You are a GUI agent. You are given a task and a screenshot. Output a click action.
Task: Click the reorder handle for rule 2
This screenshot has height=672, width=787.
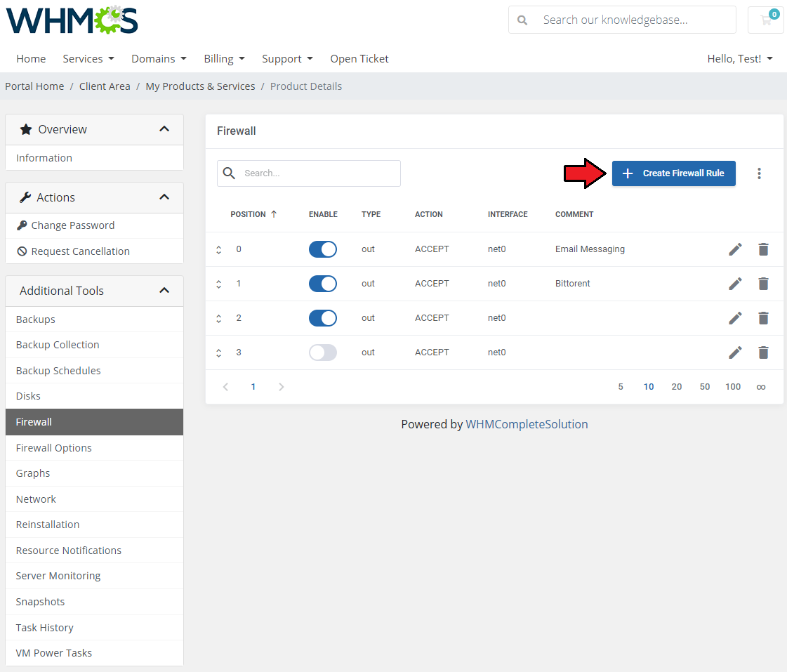pyautogui.click(x=219, y=318)
